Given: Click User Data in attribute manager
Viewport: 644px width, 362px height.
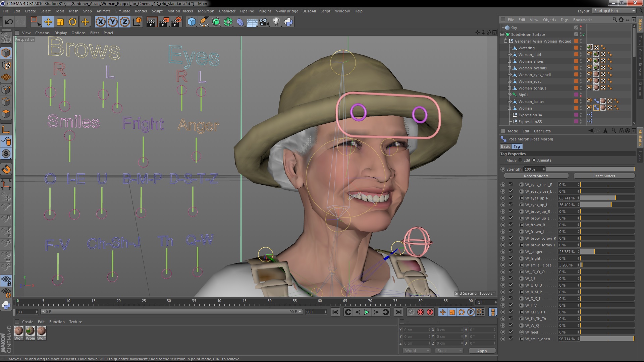Looking at the screenshot, I should point(542,131).
